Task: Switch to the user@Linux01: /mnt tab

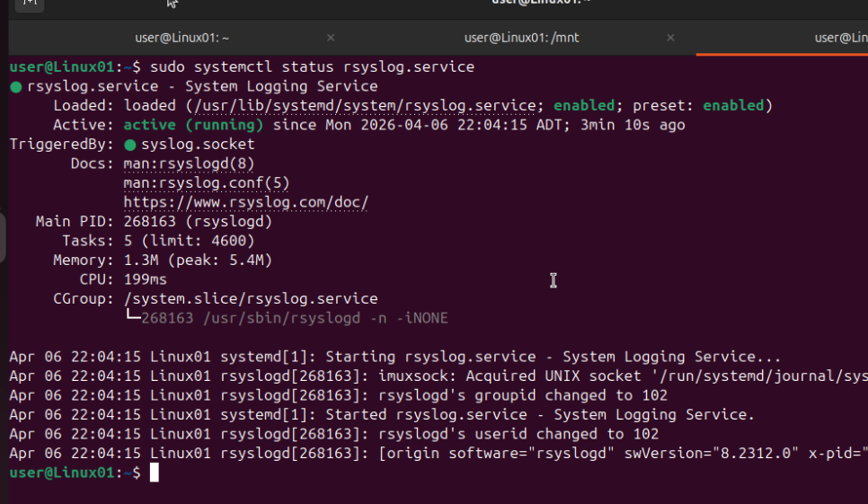Action: point(521,38)
